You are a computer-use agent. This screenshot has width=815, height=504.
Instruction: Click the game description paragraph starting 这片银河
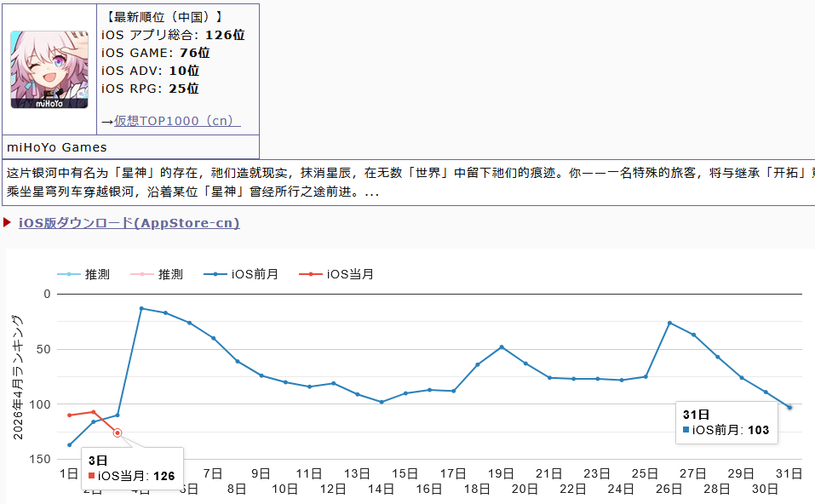coord(410,182)
